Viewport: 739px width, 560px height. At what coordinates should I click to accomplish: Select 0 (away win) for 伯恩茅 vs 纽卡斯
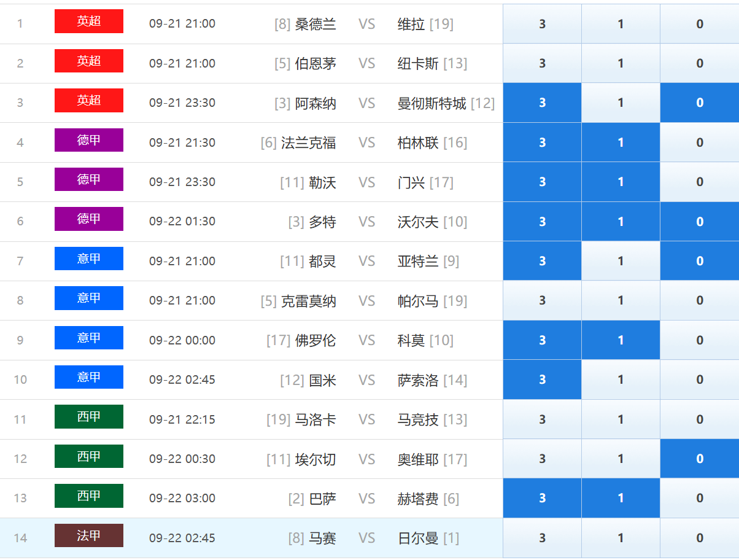(699, 63)
